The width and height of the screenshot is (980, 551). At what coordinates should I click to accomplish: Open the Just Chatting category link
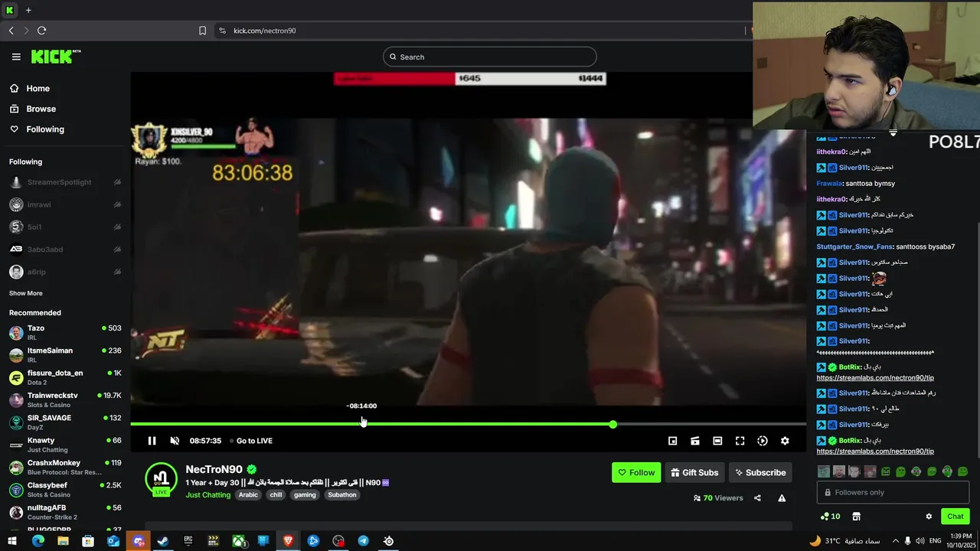point(207,495)
